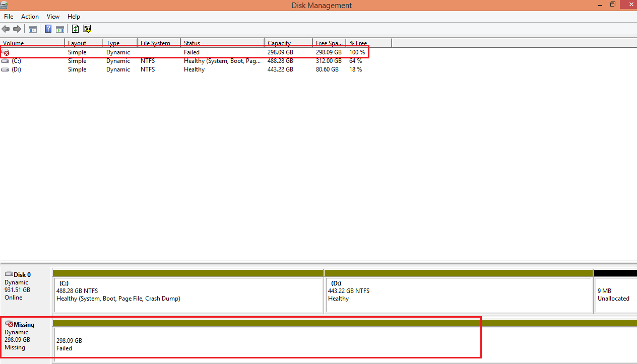Screen dimensions: 637x364
Task: Open the View menu
Action: pos(53,17)
